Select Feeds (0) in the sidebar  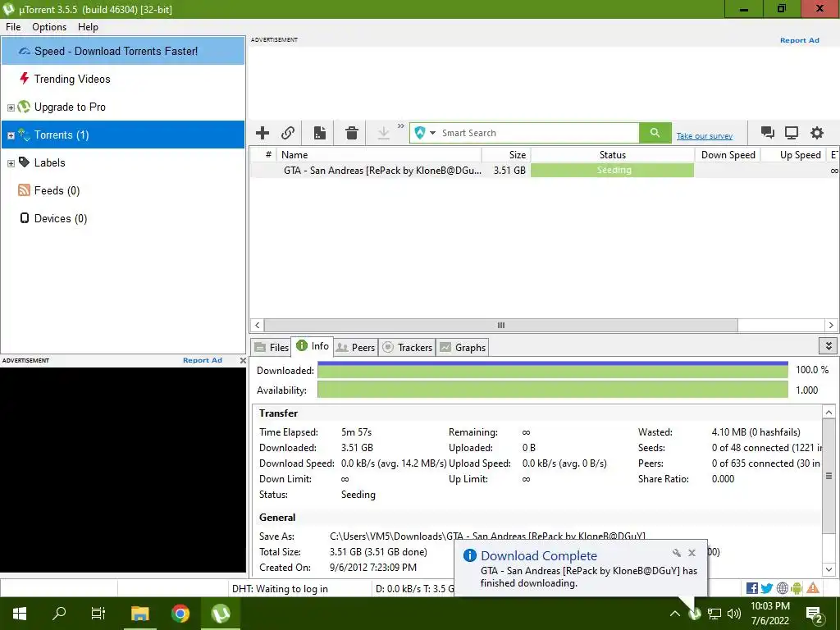click(x=123, y=190)
